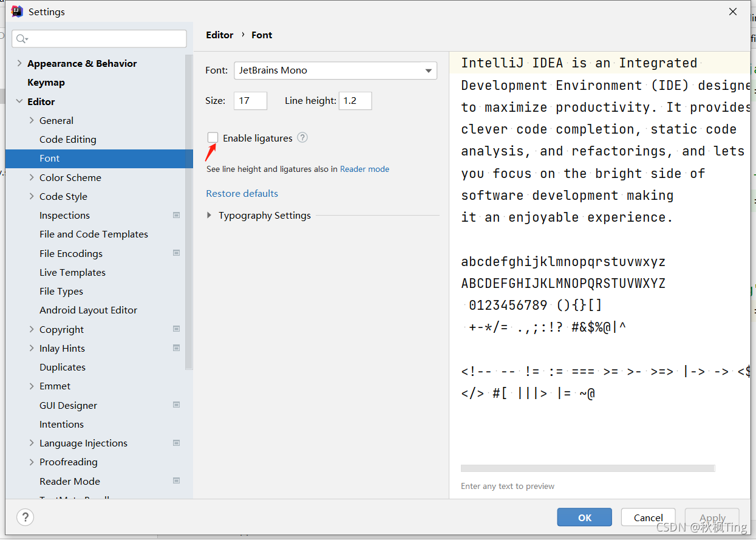
Task: Click the project-level icon beside Copyright
Action: [x=176, y=329]
